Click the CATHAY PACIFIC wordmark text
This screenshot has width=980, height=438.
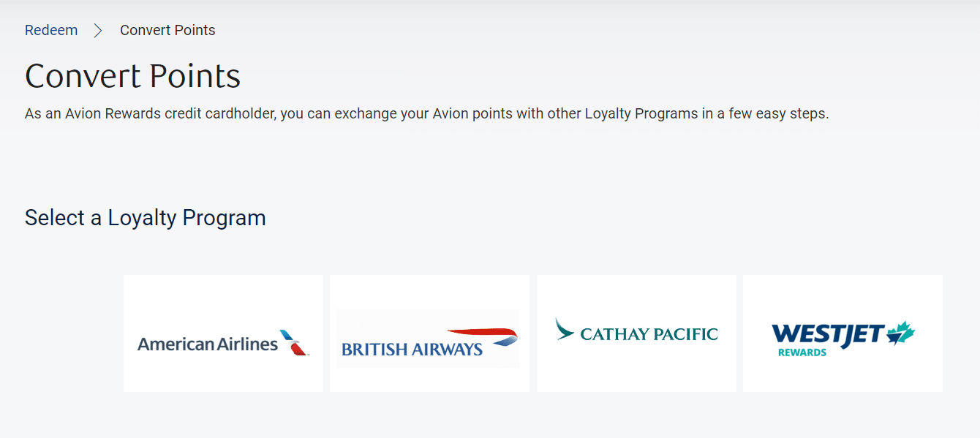(649, 334)
